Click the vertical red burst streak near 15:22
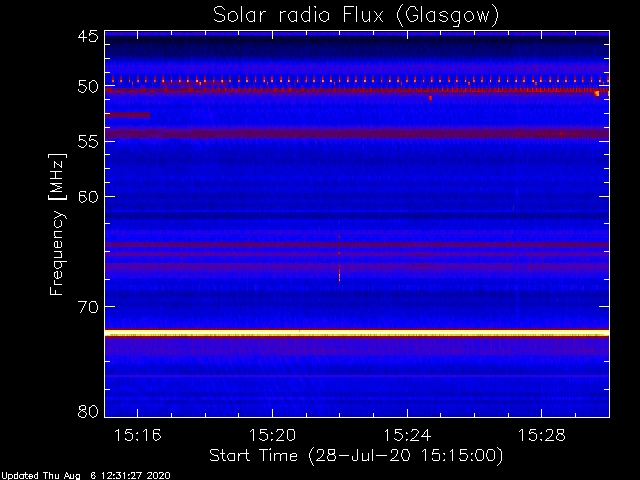Screen dimensions: 640x480 [339, 258]
